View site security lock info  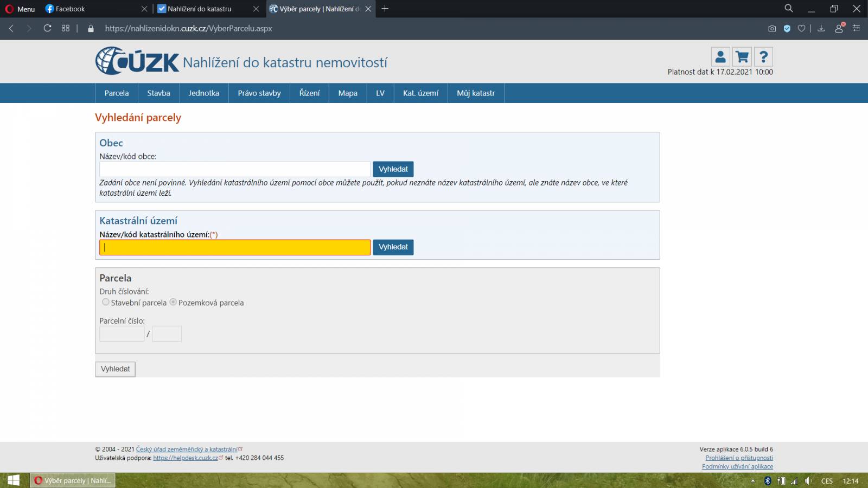pos(91,28)
